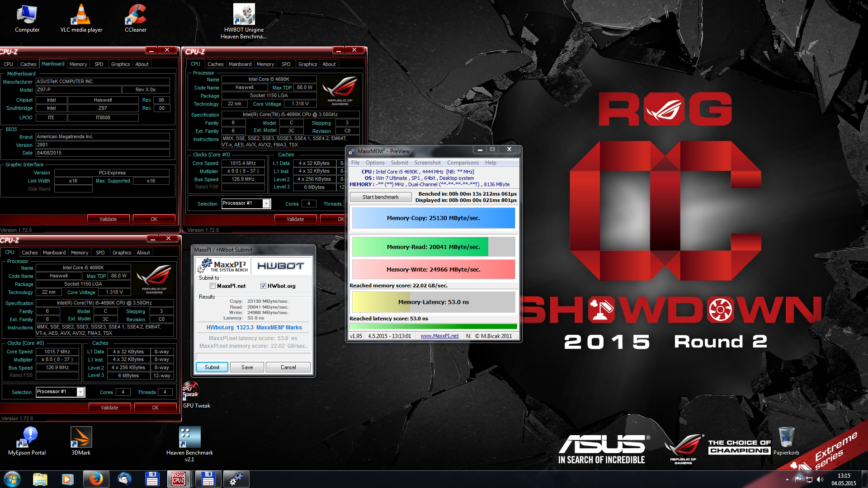Click the 64-bit floppy disk taskbar icon
Viewport: 868px width, 488px height.
pos(208,479)
